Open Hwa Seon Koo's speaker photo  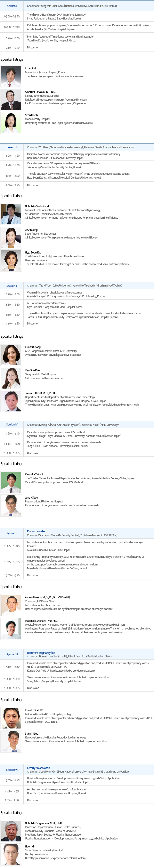tap(11, 260)
